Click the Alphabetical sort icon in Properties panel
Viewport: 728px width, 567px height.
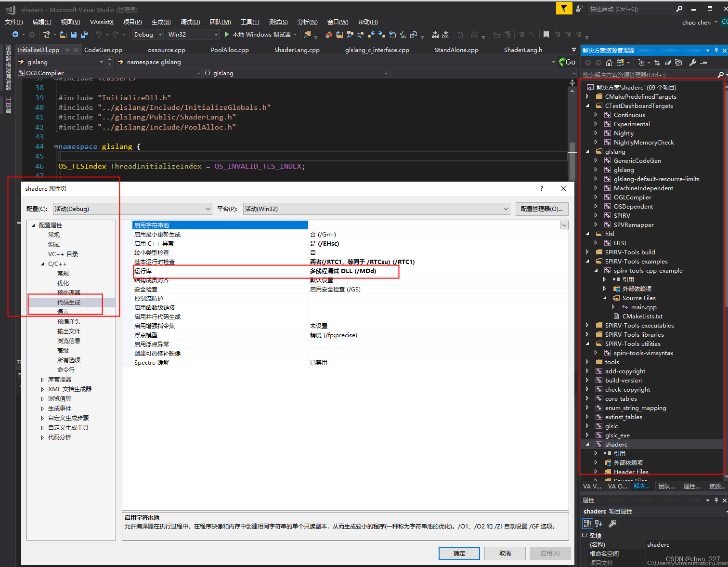(598, 523)
